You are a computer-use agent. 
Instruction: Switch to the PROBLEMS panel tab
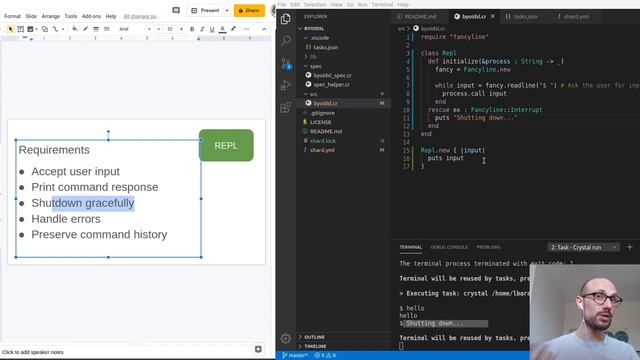coord(488,247)
